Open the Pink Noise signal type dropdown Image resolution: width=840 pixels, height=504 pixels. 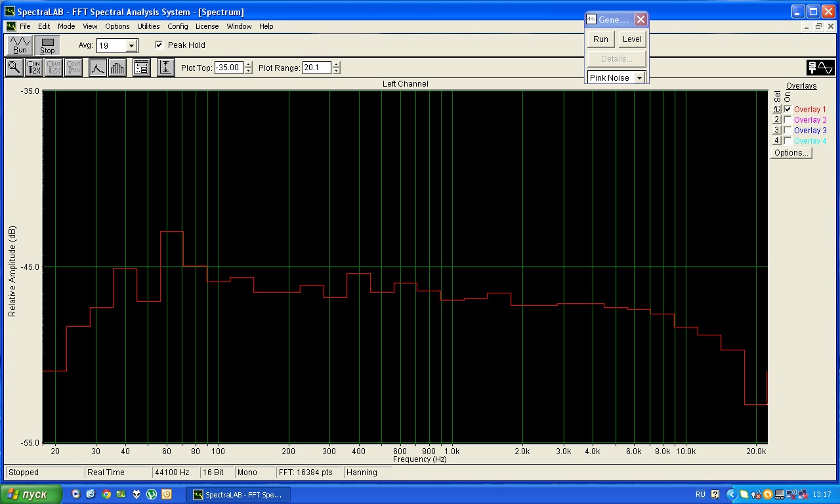pos(639,78)
